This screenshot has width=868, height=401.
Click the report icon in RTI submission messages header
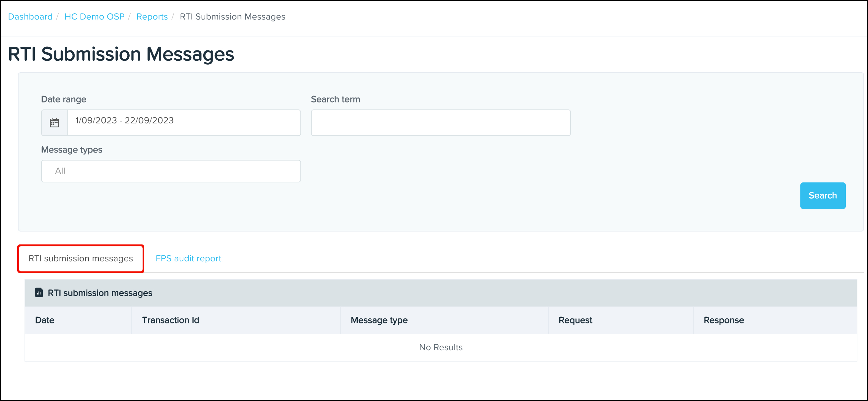[39, 293]
